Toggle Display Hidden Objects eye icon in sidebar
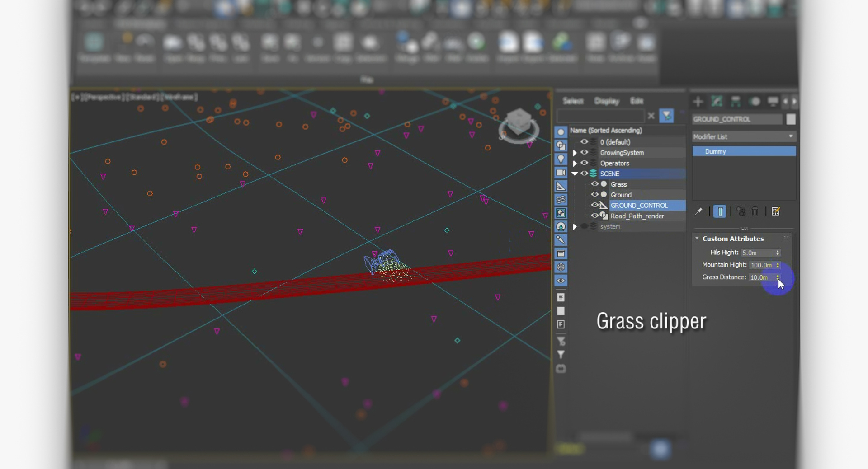The image size is (868, 469). (561, 281)
